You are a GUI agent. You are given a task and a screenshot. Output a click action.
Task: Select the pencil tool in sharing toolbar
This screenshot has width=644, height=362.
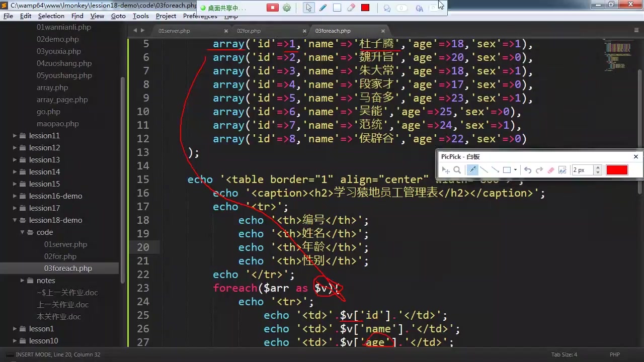tap(323, 8)
